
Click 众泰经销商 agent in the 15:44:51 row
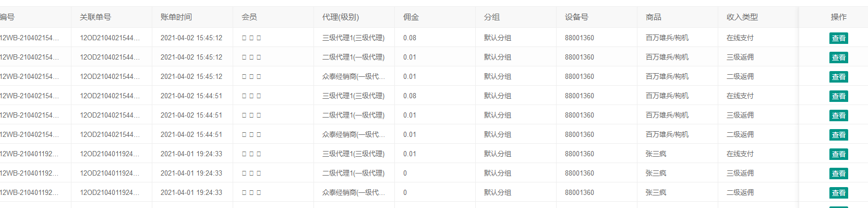pyautogui.click(x=354, y=135)
